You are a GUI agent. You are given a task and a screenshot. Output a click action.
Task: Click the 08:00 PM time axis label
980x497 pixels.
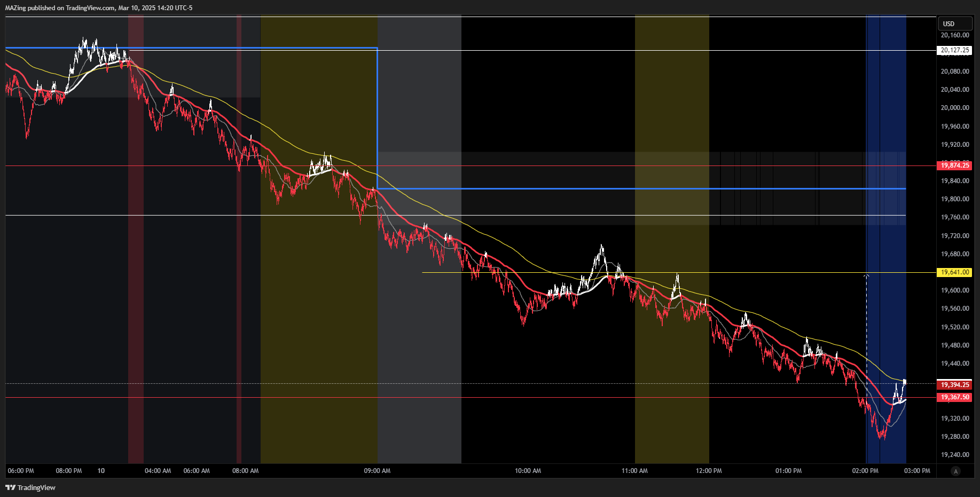pyautogui.click(x=69, y=471)
